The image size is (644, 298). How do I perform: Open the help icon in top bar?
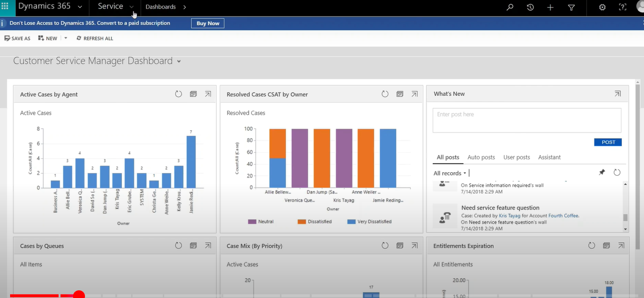point(622,7)
